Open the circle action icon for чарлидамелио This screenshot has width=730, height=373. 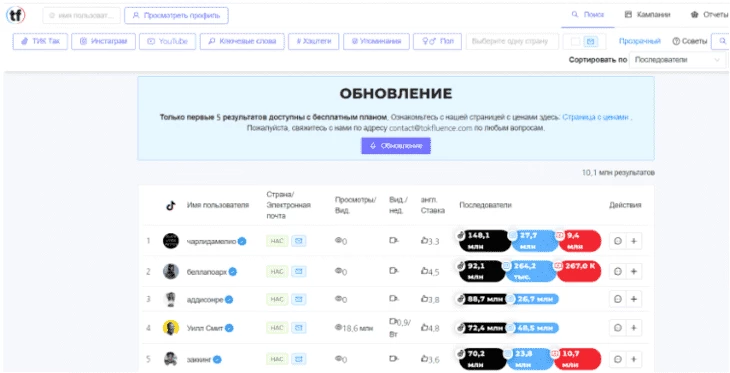click(618, 241)
